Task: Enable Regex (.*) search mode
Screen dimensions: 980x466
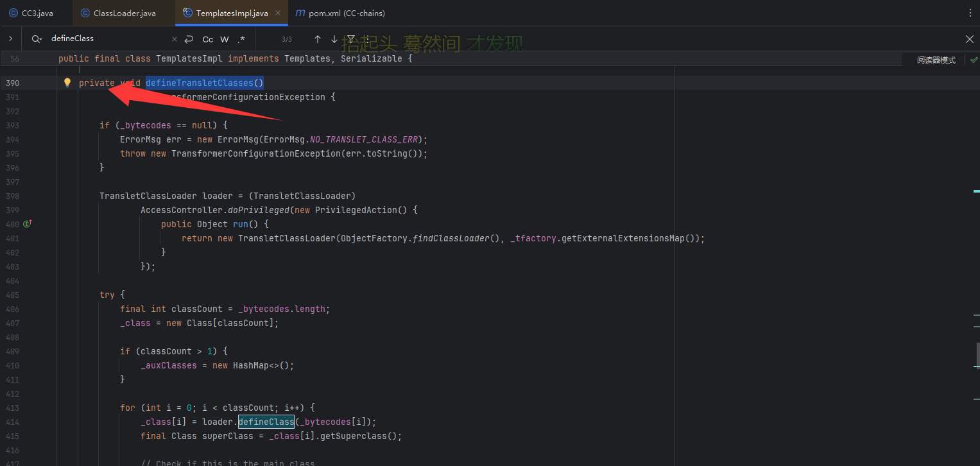Action: pos(241,39)
